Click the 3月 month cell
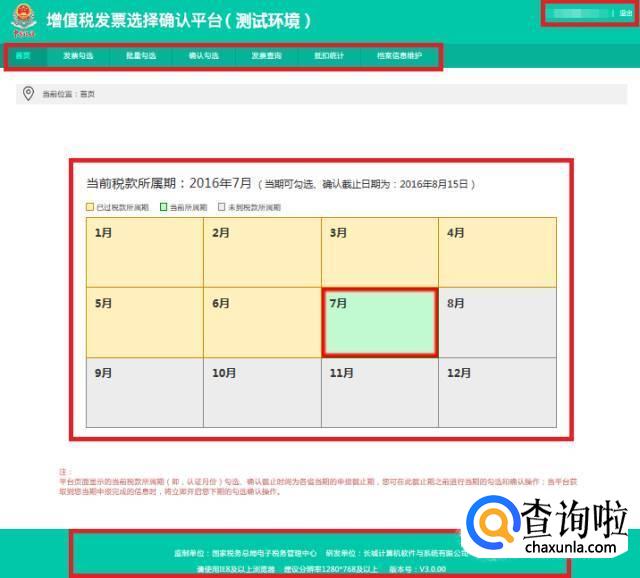The image size is (640, 578). tap(379, 252)
